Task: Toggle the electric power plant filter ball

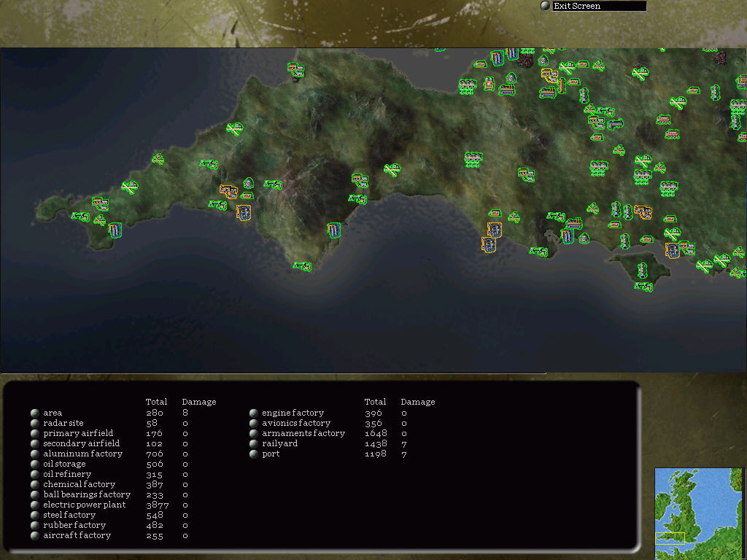Action: point(35,505)
